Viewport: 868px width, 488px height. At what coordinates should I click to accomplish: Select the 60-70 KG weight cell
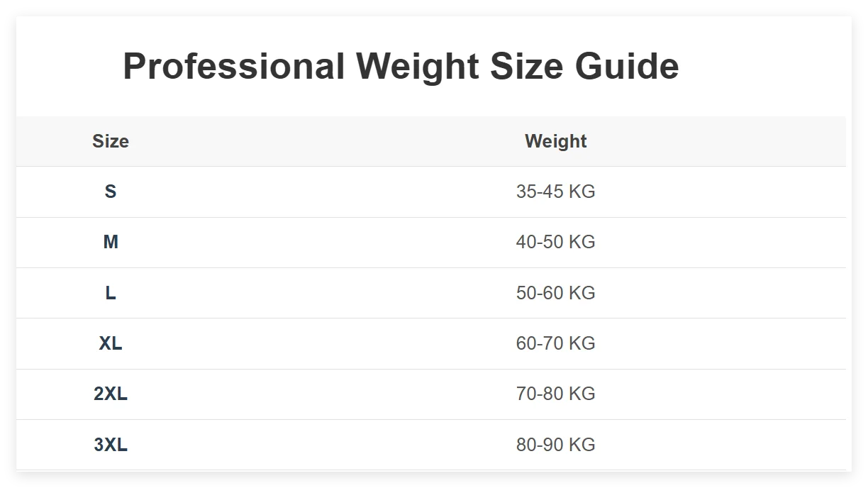coord(556,343)
